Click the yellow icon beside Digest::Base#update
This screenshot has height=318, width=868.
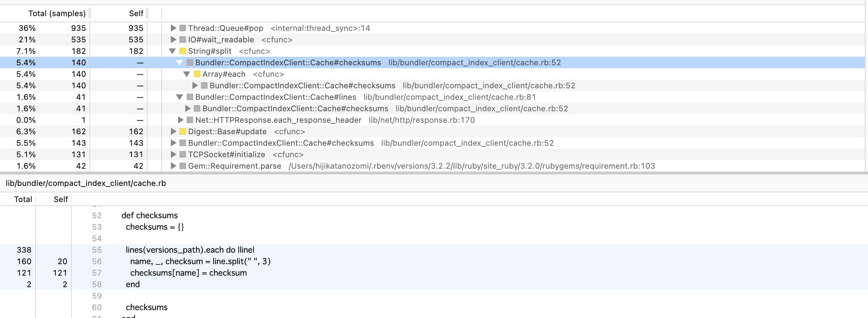pyautogui.click(x=183, y=131)
